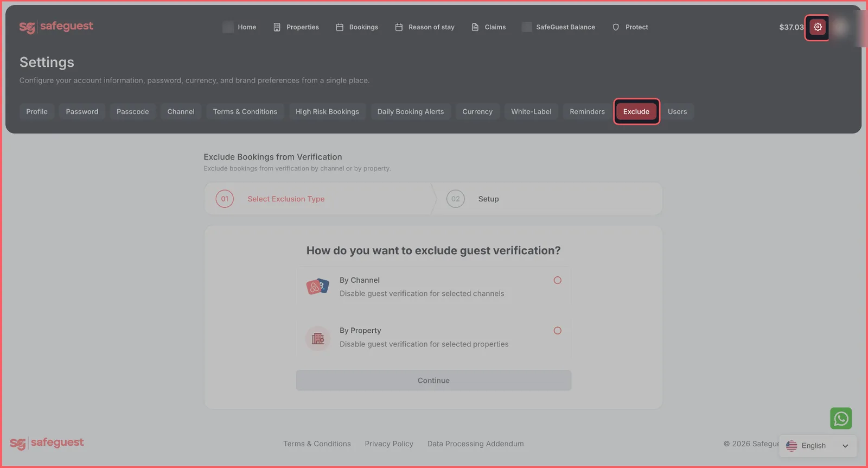Expand the English language dropdown

tap(818, 446)
